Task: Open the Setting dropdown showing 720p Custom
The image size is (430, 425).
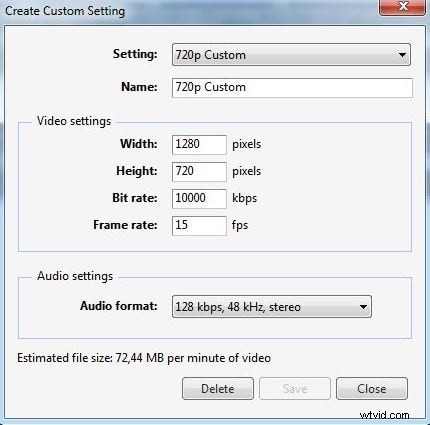Action: (291, 54)
